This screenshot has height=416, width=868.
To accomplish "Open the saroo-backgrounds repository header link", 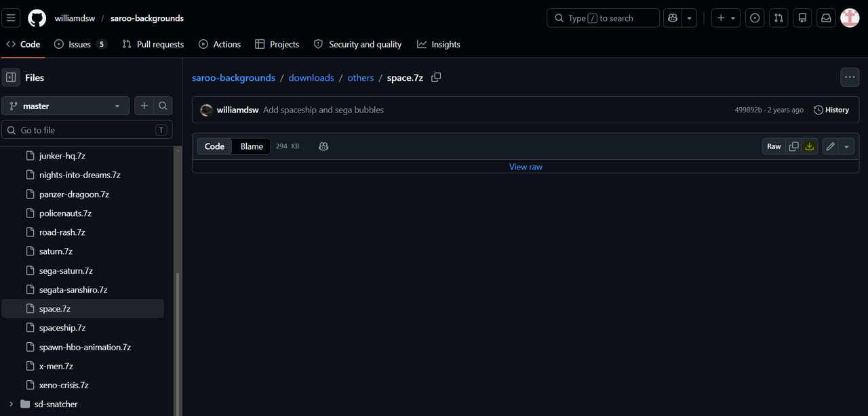I will pos(147,18).
